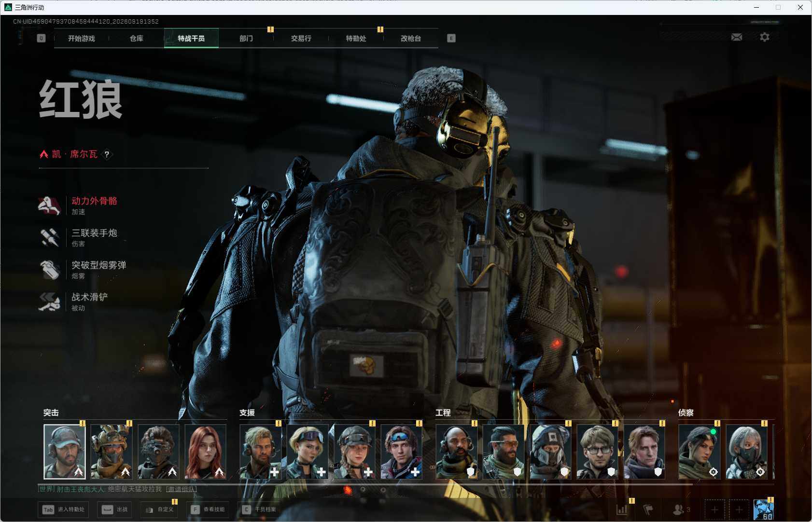This screenshot has width=812, height=522.
Task: Select the braided support operator wearing a helmet
Action: coord(355,452)
